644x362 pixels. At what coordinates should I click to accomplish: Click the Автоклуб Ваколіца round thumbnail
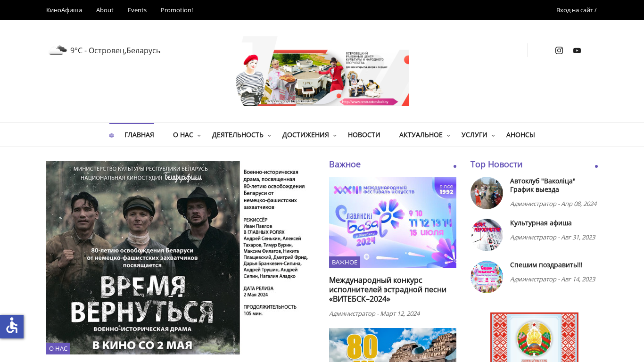pos(487,193)
